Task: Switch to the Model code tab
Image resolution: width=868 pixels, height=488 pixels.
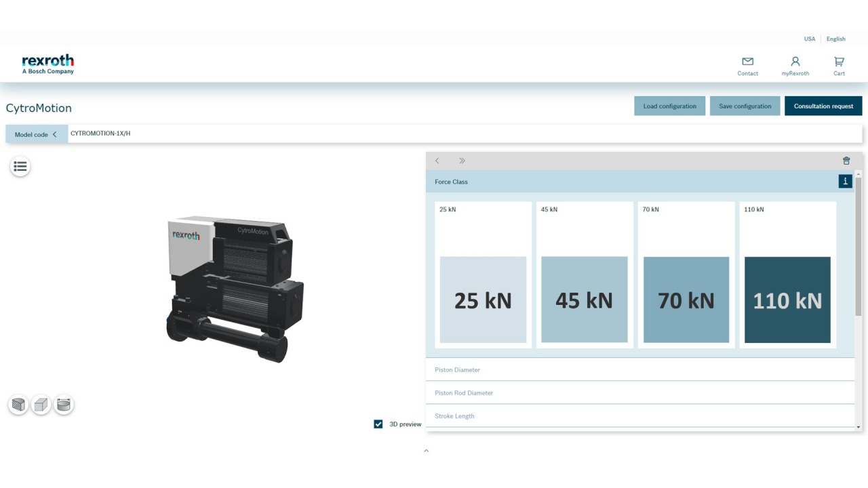Action: (31, 134)
